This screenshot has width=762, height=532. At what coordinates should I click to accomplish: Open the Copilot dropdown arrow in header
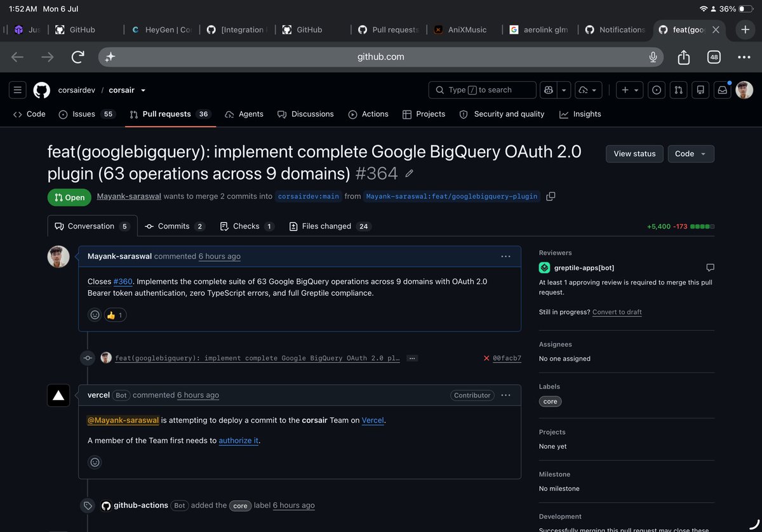pyautogui.click(x=564, y=90)
